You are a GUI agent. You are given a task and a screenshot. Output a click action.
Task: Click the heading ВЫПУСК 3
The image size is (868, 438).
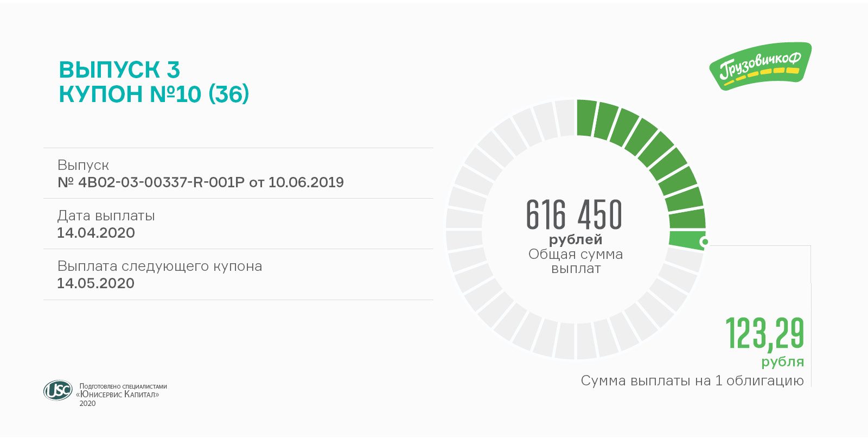(x=119, y=70)
